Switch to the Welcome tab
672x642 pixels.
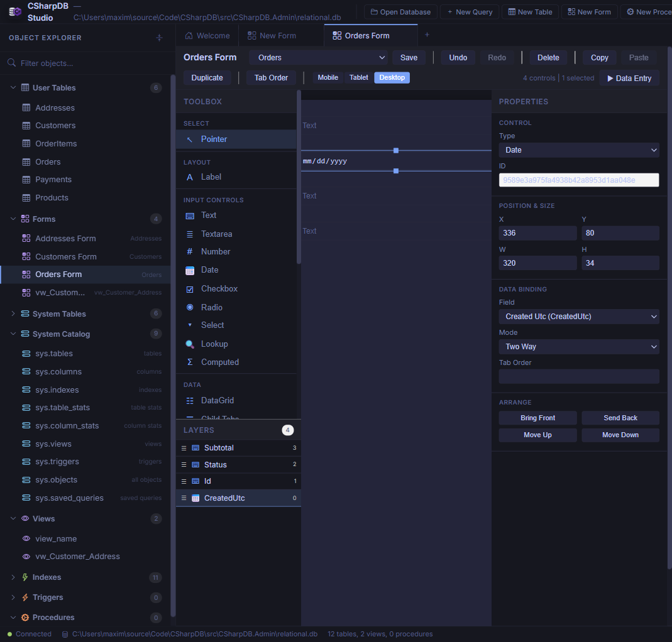click(207, 35)
